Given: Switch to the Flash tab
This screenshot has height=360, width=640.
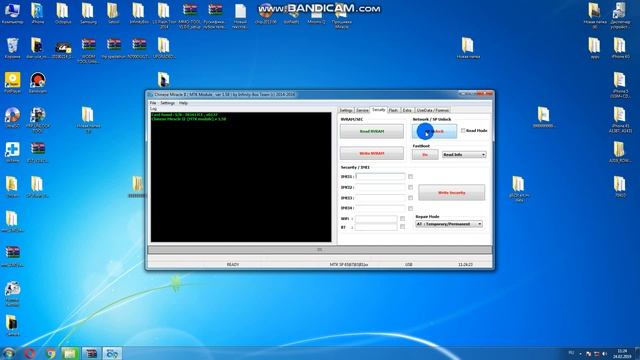Looking at the screenshot, I should (x=393, y=110).
